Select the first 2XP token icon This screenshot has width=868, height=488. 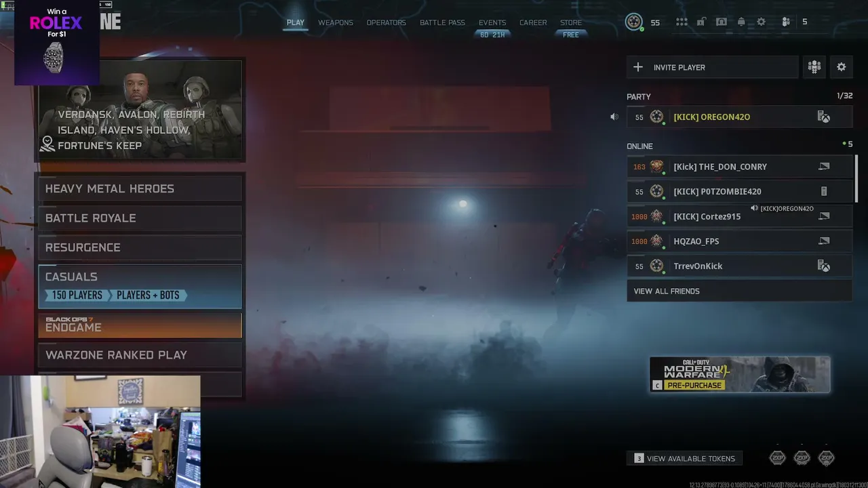tap(778, 458)
